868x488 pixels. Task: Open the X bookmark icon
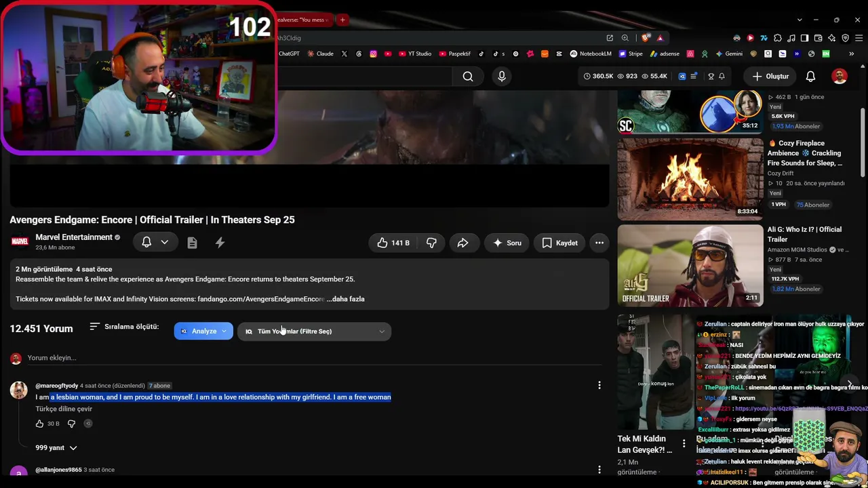tap(344, 54)
